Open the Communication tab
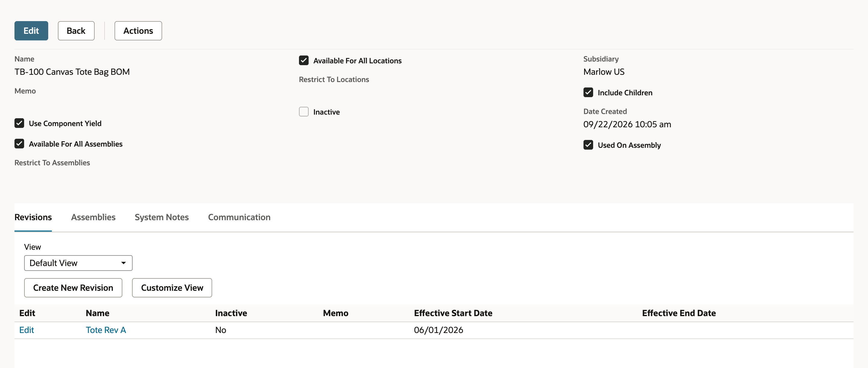The width and height of the screenshot is (868, 368). point(239,217)
